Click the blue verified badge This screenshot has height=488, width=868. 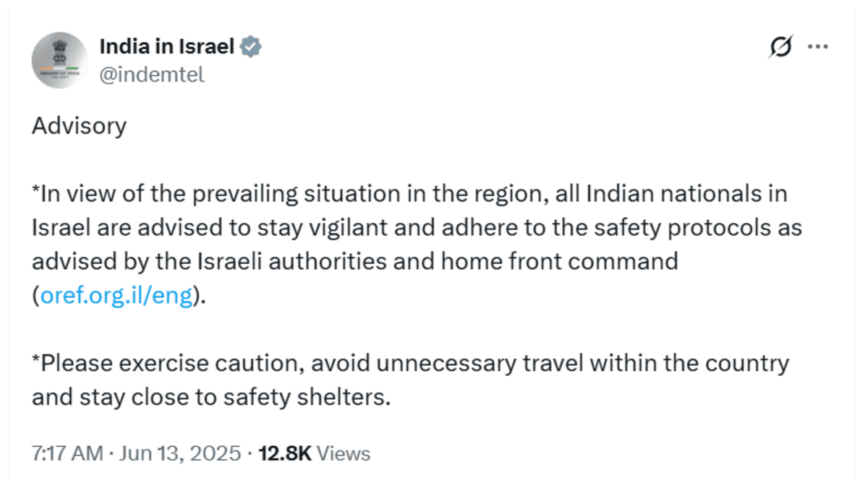[251, 48]
